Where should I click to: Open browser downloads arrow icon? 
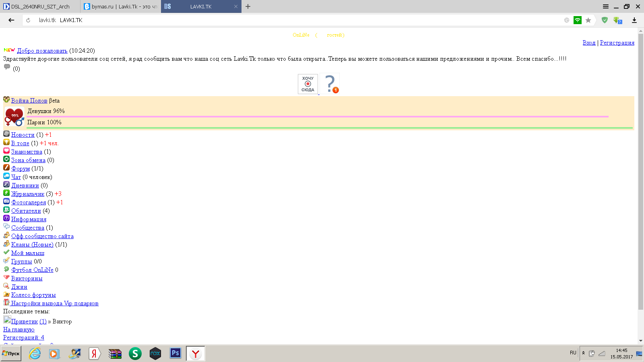click(x=634, y=20)
